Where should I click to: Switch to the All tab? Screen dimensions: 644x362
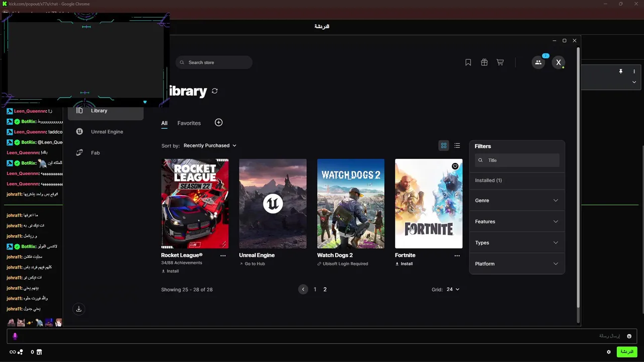[x=164, y=123]
